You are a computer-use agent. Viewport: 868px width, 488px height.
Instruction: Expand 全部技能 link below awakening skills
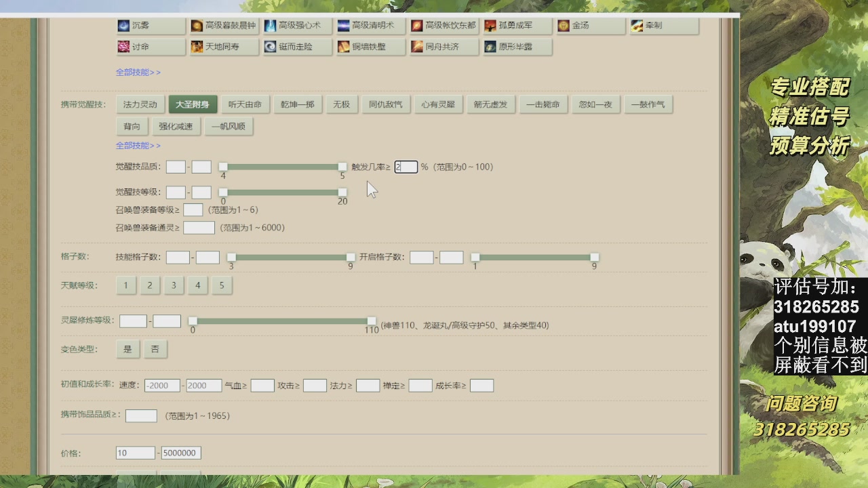point(138,145)
